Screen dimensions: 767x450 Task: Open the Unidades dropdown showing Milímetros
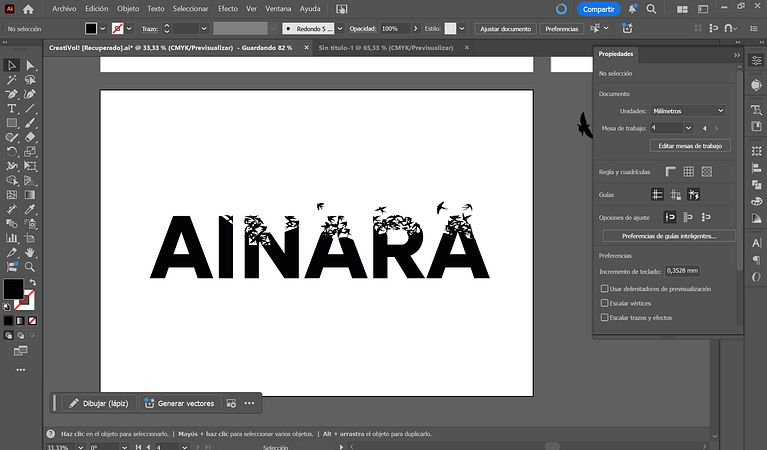(686, 110)
